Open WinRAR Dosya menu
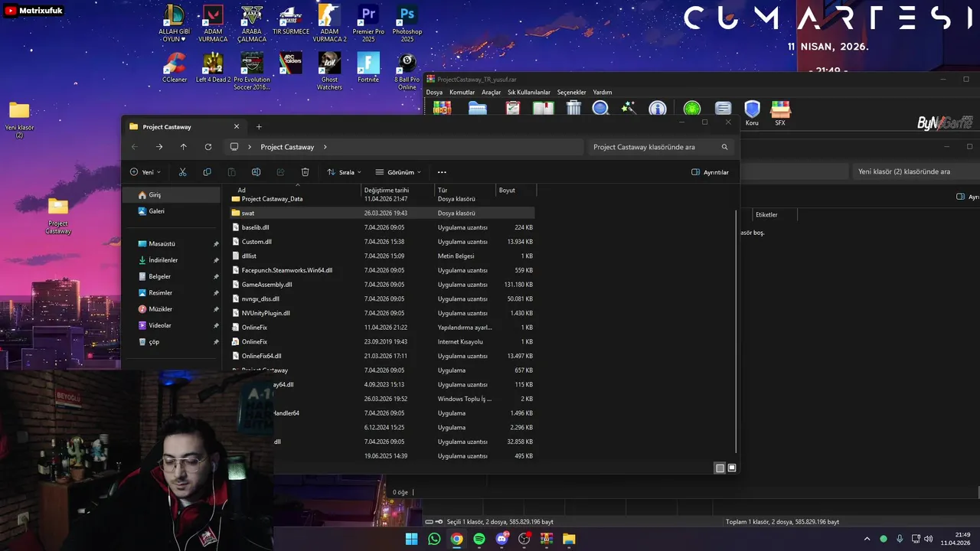980x551 pixels. click(434, 92)
